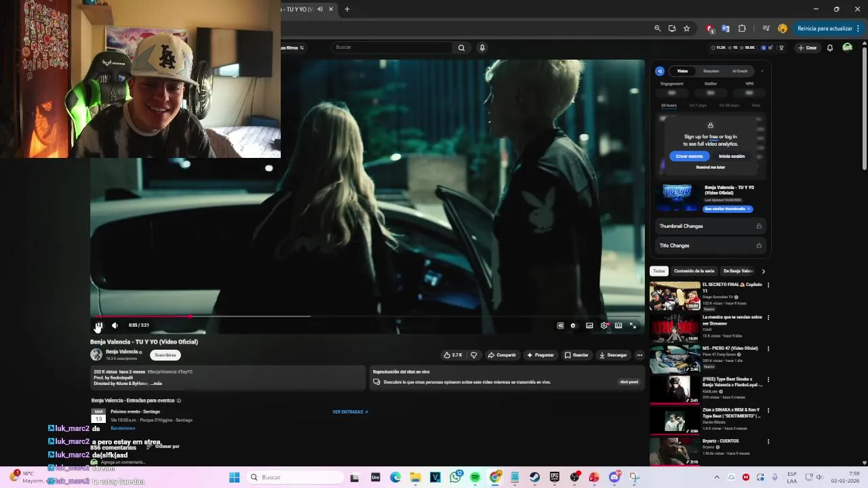Open options menu for MS - PIERO 47 video
The height and width of the screenshot is (488, 868).
coord(768,349)
